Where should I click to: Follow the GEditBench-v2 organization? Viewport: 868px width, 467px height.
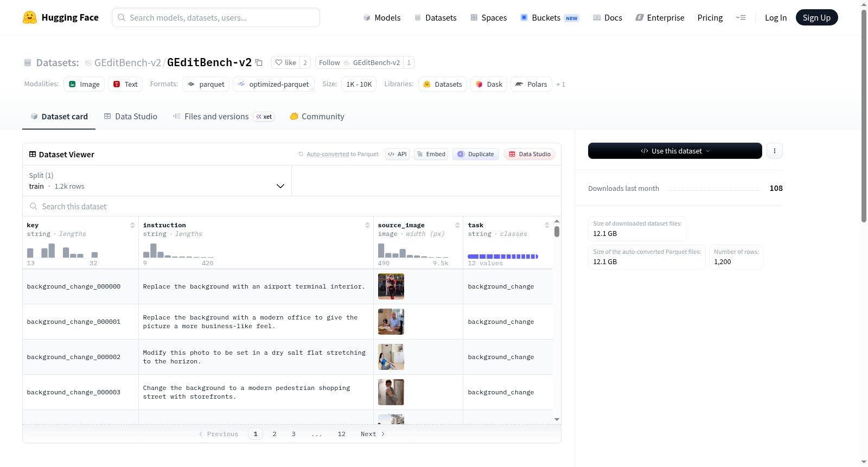[x=359, y=62]
